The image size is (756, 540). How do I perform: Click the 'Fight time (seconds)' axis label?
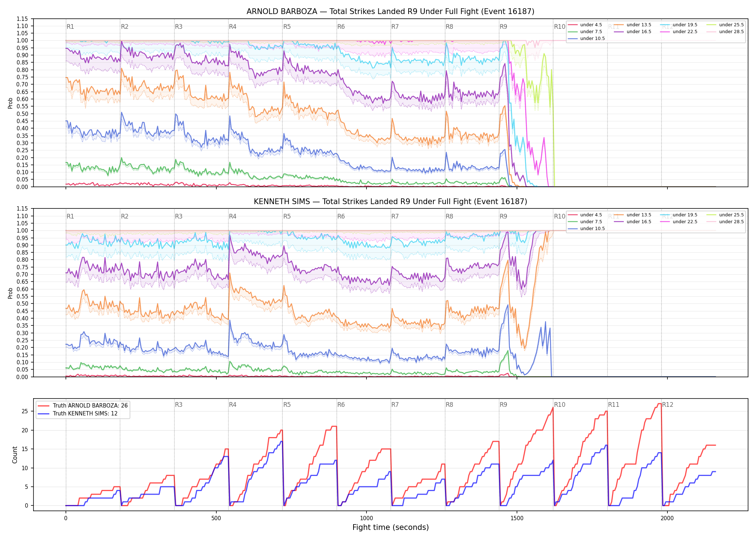point(391,527)
